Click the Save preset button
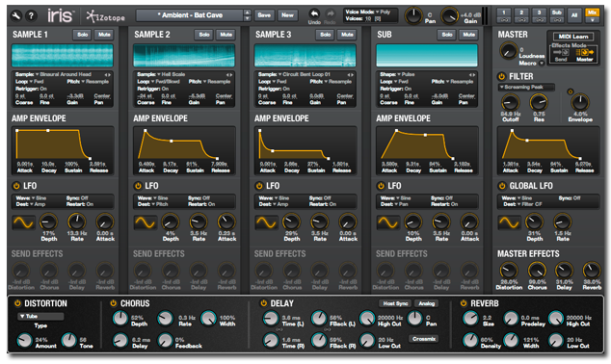 [x=264, y=15]
